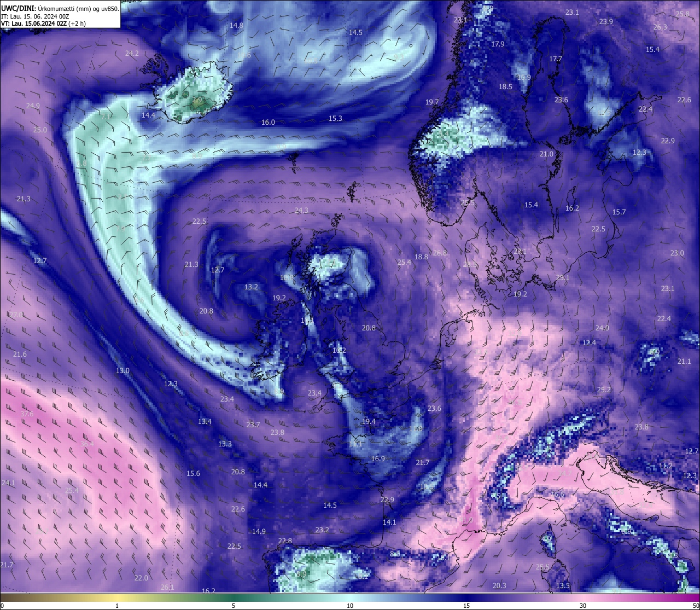The image size is (700, 610).
Task: Click the 17.7 value on the map
Action: [556, 59]
